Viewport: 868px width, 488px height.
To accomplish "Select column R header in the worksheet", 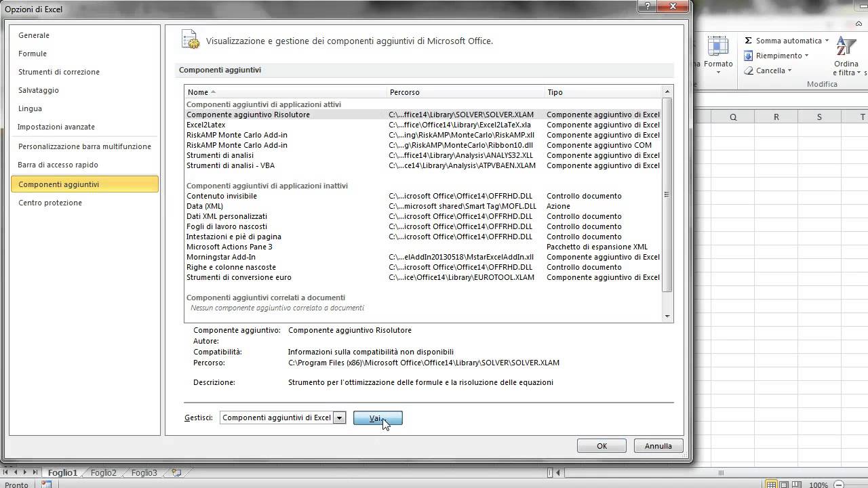I will [x=776, y=117].
